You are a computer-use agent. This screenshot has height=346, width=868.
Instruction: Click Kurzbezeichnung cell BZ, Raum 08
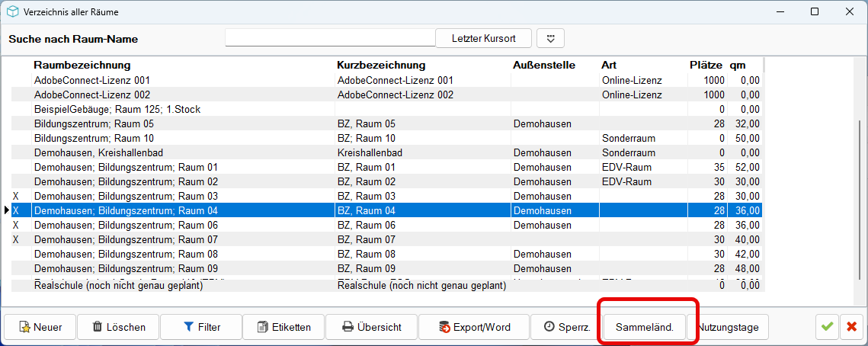point(366,254)
